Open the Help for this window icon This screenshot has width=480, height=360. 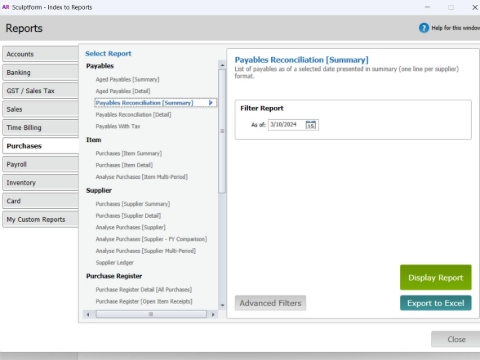click(x=424, y=28)
